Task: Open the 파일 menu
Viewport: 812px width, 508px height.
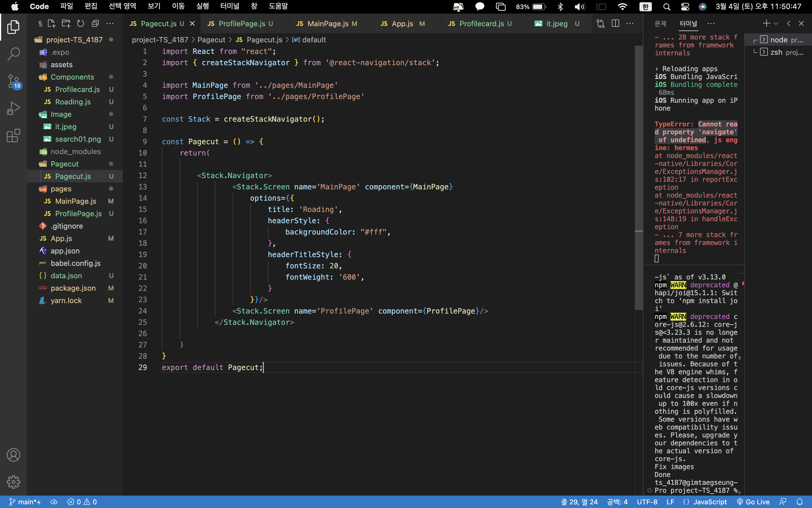Action: pyautogui.click(x=67, y=6)
